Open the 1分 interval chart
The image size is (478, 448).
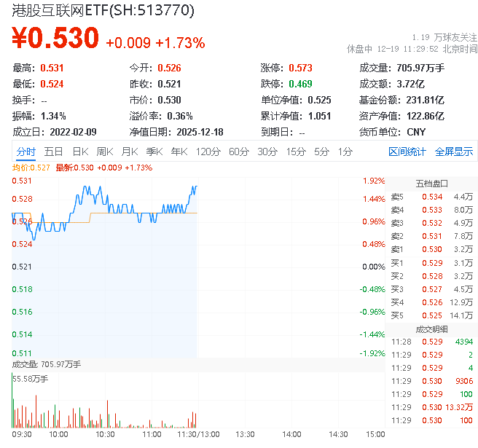345,152
